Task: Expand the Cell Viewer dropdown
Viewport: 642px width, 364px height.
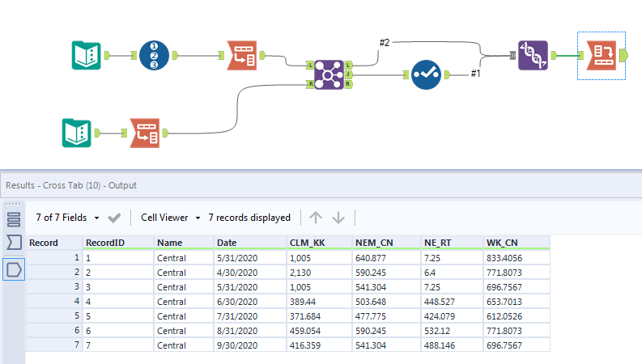Action: click(170, 218)
